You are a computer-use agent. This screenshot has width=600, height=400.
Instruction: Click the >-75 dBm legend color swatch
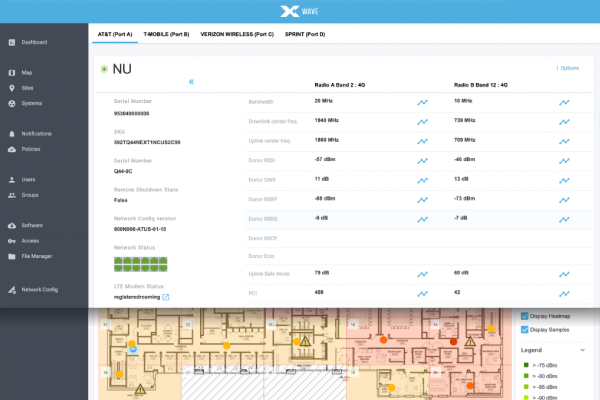(527, 364)
